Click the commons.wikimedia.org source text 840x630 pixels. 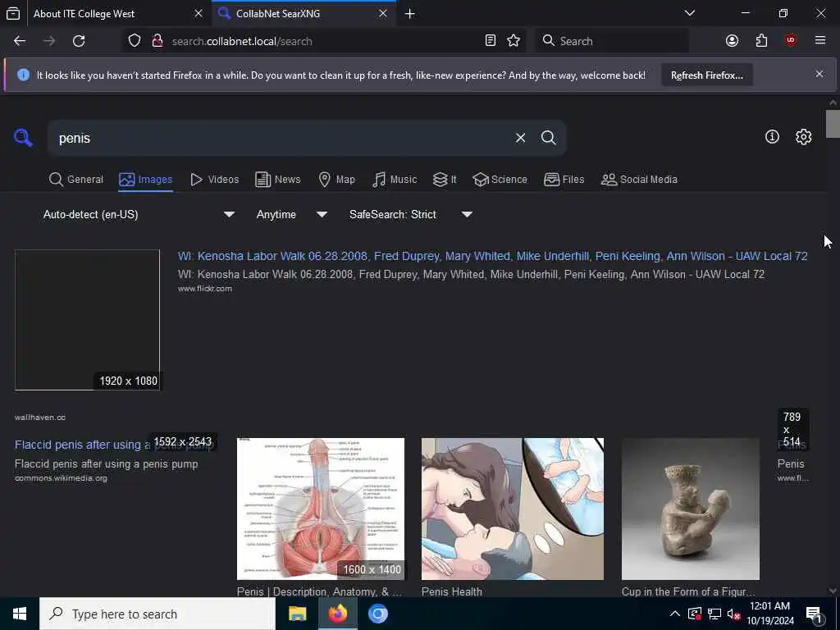tap(61, 478)
